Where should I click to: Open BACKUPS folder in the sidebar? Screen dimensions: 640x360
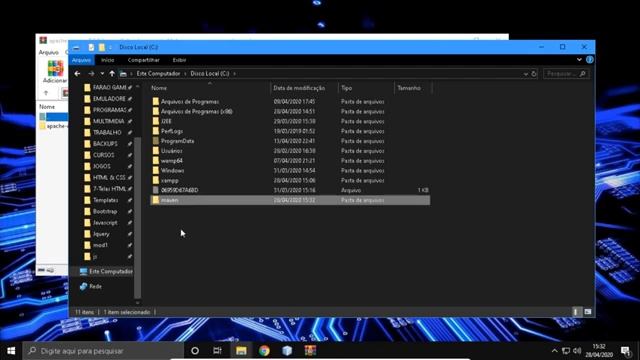(107, 144)
